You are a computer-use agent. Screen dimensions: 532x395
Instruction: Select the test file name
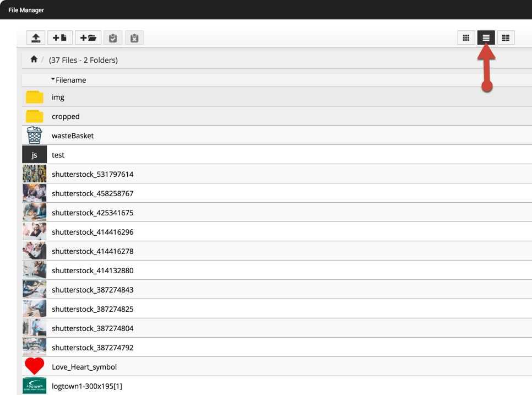click(58, 155)
